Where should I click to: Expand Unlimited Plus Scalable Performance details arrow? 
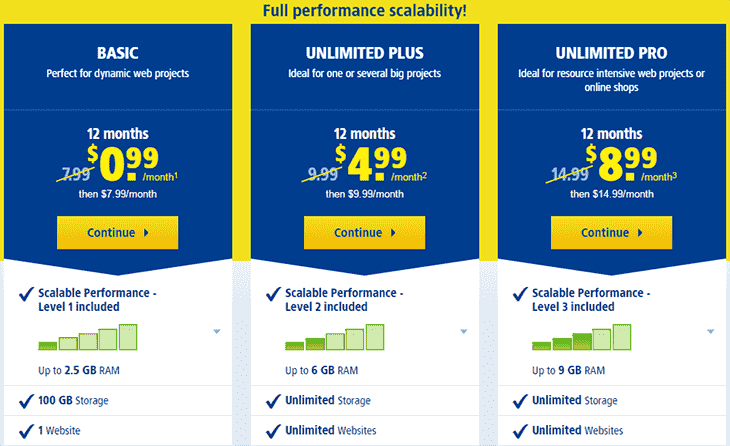click(464, 331)
